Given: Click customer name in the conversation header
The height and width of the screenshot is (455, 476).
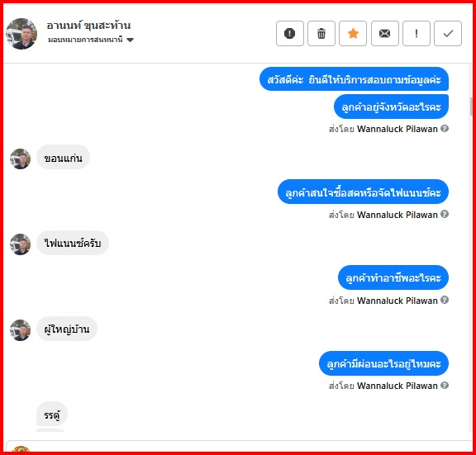Looking at the screenshot, I should point(88,26).
